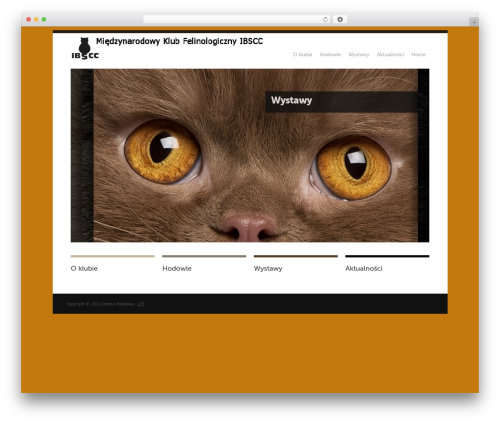500x423 pixels.
Task: Open the O klubie menu item
Action: click(x=302, y=54)
